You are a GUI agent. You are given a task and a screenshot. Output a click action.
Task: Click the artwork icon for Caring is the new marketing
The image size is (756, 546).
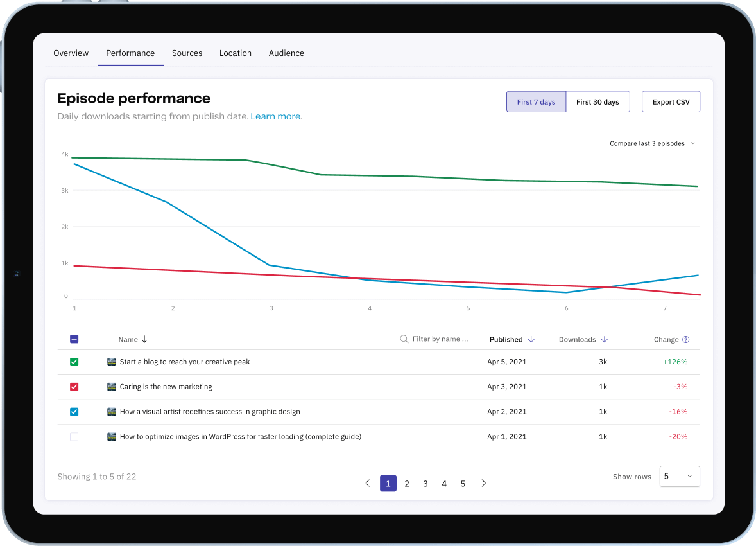pyautogui.click(x=112, y=387)
